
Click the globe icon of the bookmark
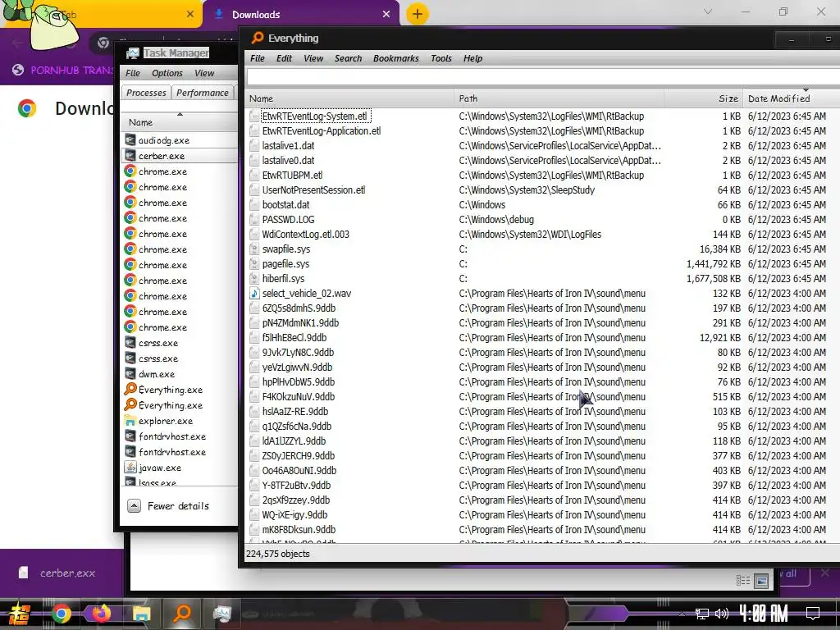tap(18, 70)
